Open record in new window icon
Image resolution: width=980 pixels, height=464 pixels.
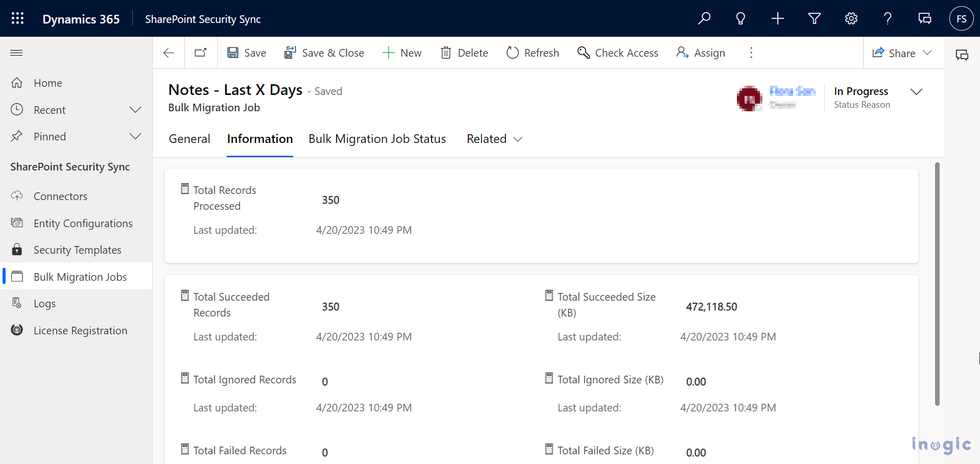pyautogui.click(x=201, y=53)
